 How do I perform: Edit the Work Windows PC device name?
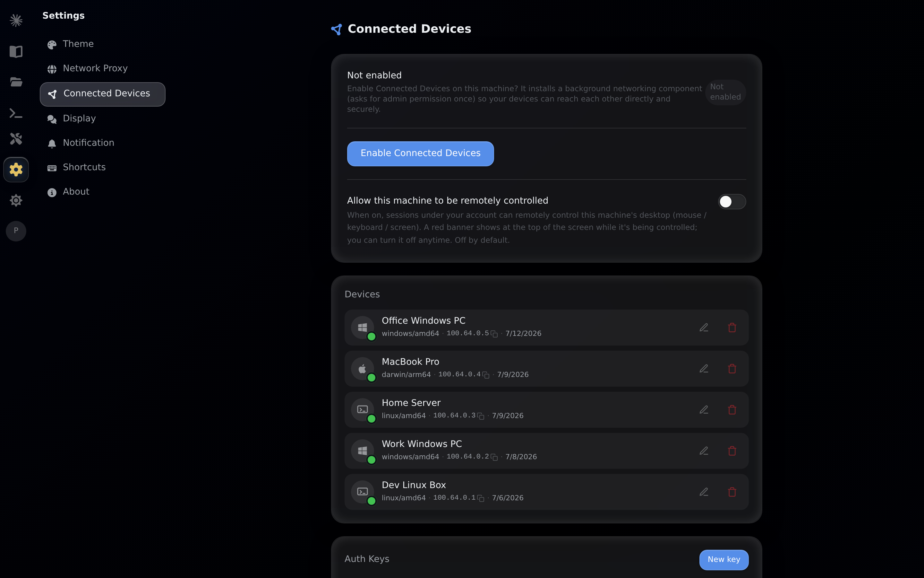[x=704, y=451]
